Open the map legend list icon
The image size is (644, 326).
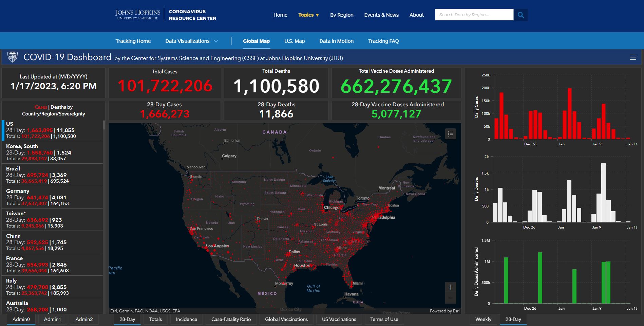451,134
